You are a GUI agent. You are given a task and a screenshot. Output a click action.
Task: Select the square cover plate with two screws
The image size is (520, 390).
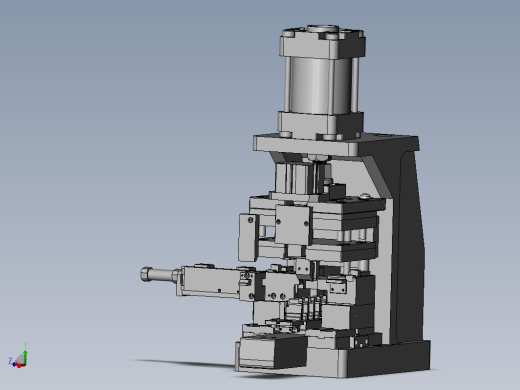[293, 224]
